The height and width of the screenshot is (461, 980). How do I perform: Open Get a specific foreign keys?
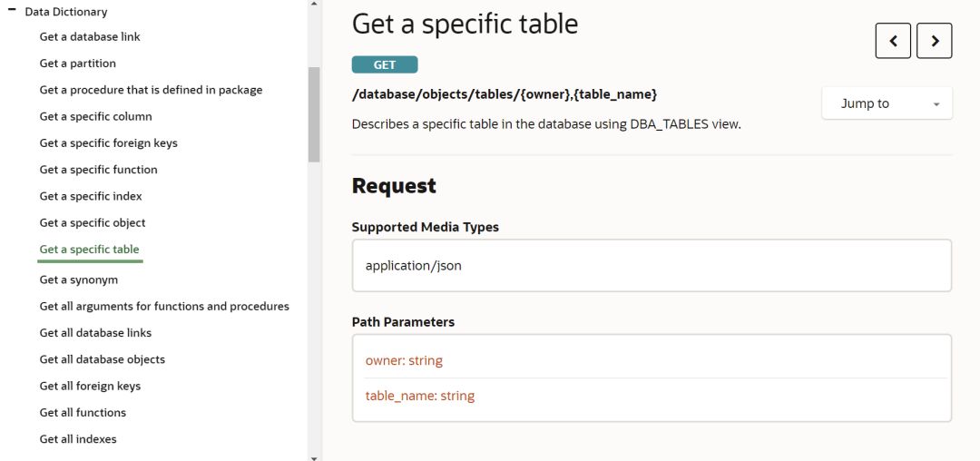(109, 143)
